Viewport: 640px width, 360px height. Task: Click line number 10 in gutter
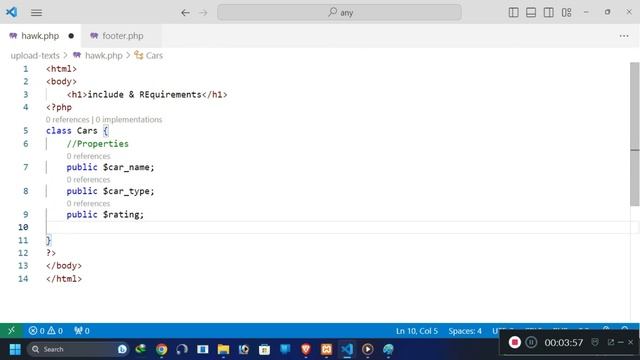click(x=23, y=227)
